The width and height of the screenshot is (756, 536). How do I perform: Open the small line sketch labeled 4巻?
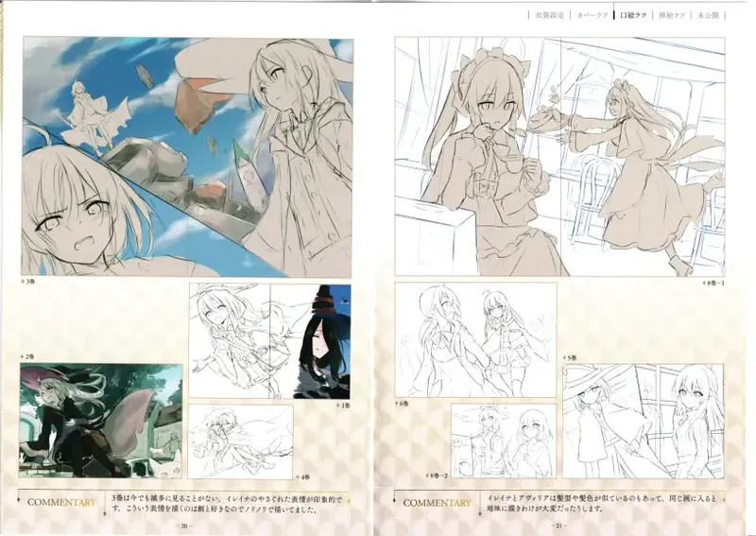tap(241, 441)
